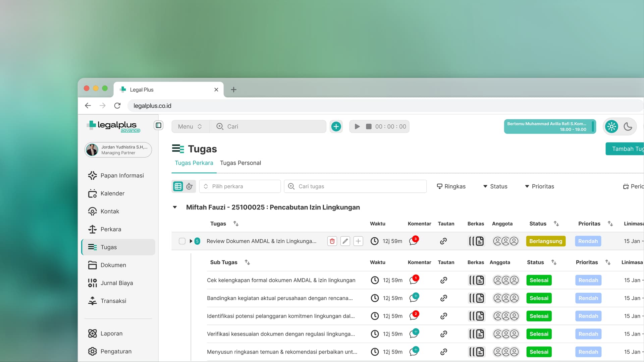Select light mode sun toggle

click(x=611, y=126)
